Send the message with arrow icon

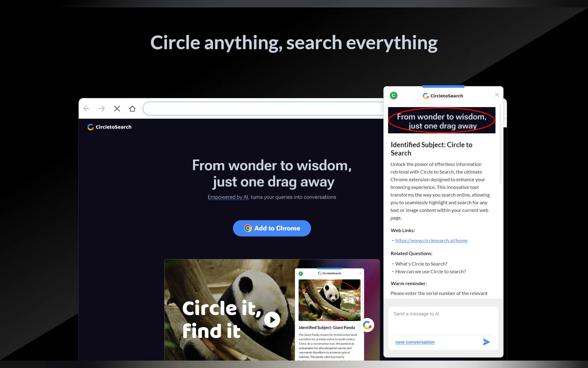coord(486,342)
